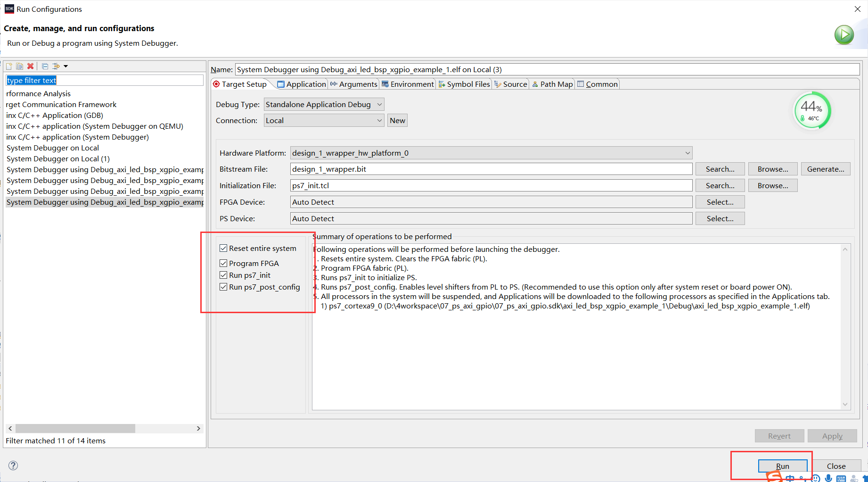Click the help question mark icon
This screenshot has width=868, height=482.
pos(13,465)
